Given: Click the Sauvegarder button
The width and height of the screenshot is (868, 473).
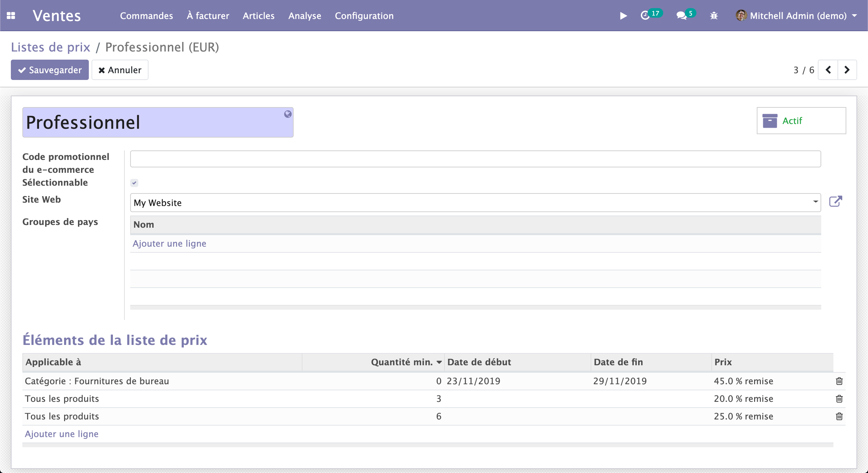Looking at the screenshot, I should 50,70.
